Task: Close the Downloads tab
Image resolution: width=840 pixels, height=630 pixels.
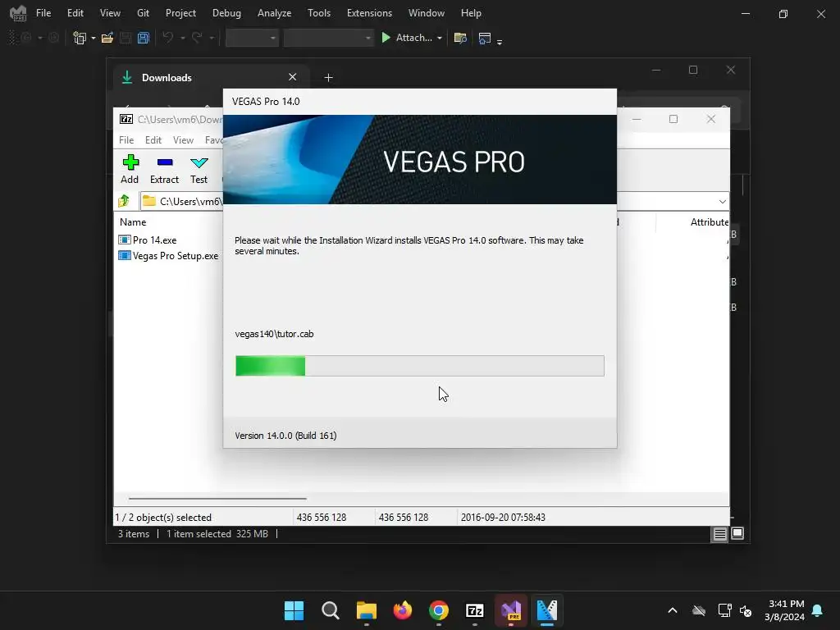Action: pyautogui.click(x=293, y=77)
